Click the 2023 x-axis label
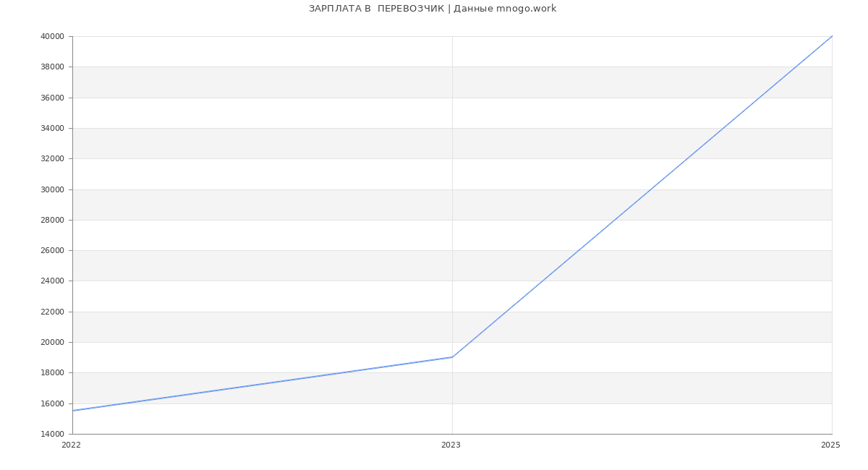Screen dimensions: 868x470 pos(451,445)
